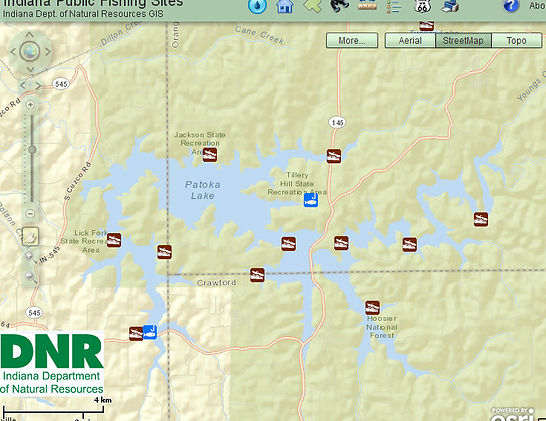This screenshot has width=546, height=421.
Task: Pan map left with the west arrow
Action: [13, 52]
